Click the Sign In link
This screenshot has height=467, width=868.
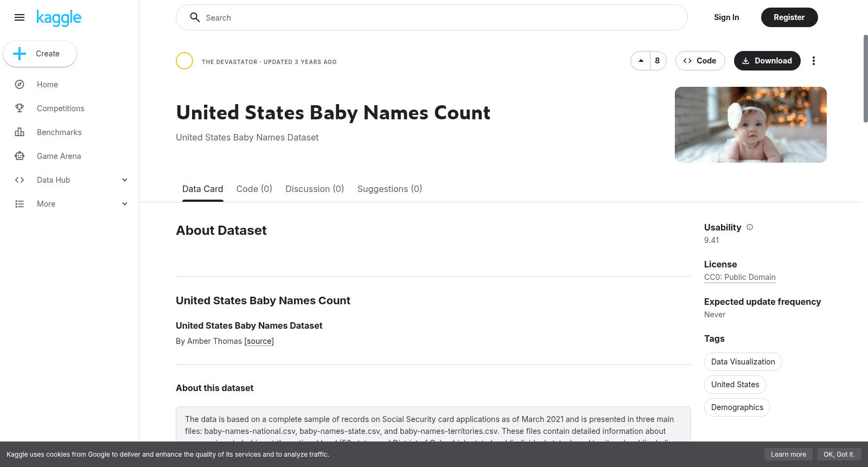click(x=726, y=17)
